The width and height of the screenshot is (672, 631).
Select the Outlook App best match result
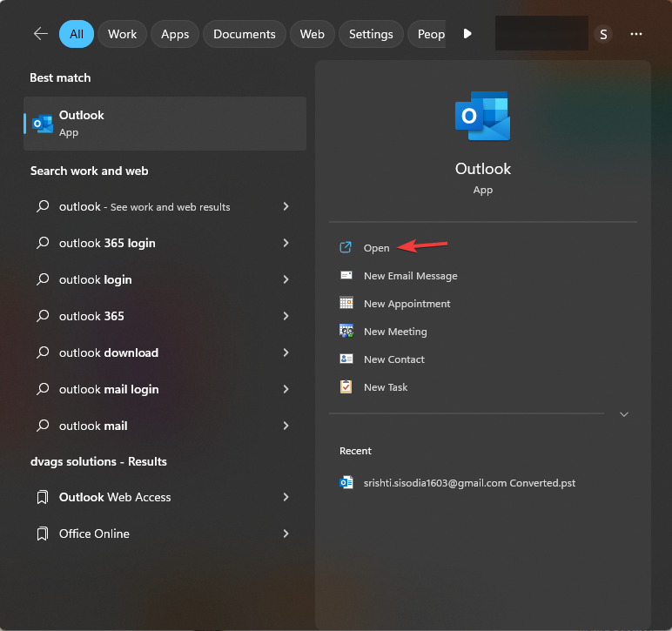pos(165,124)
